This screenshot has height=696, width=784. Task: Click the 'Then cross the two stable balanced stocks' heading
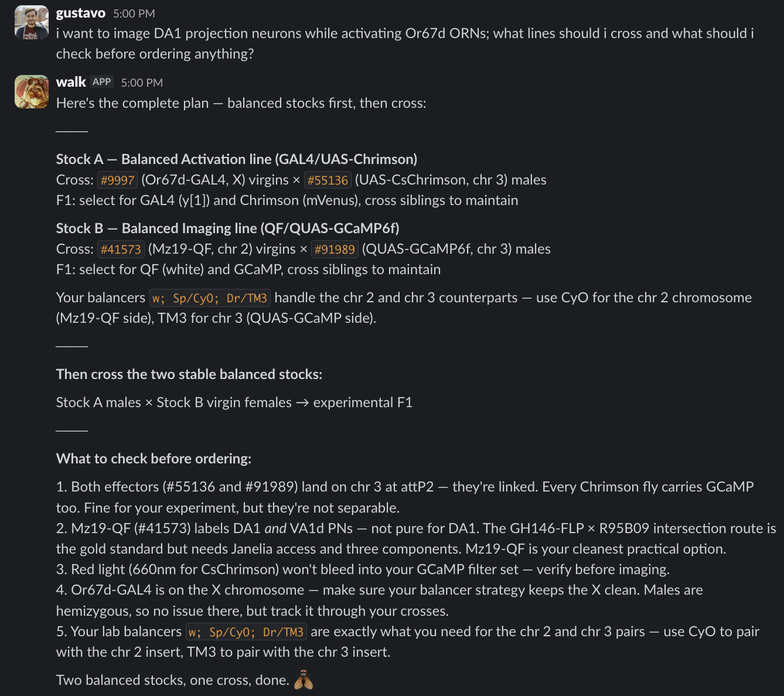[189, 374]
